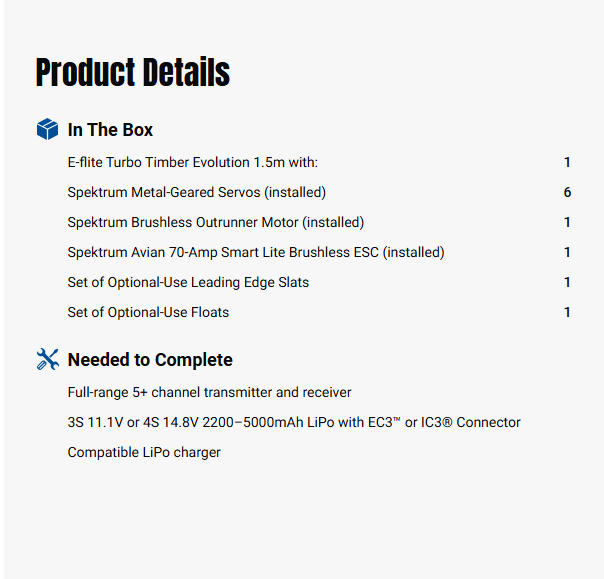Click the E-flite Turbo Timber Evolution 1.5m item
This screenshot has width=604, height=579.
pyautogui.click(x=192, y=162)
